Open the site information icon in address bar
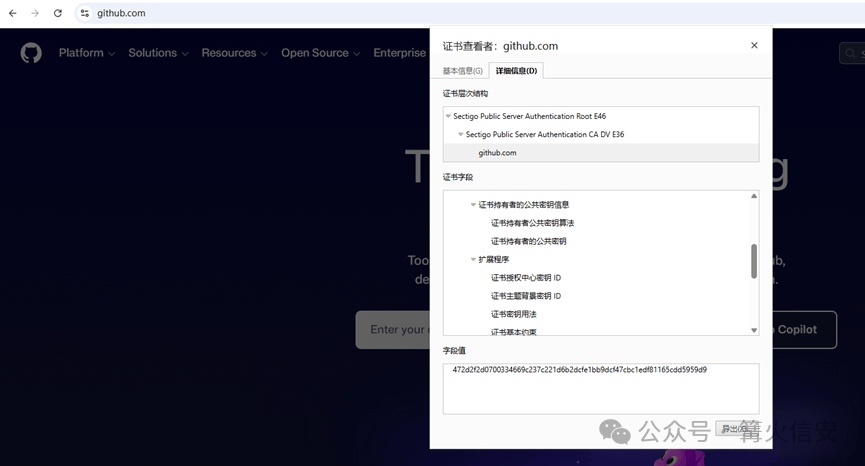This screenshot has width=865, height=466. point(84,13)
